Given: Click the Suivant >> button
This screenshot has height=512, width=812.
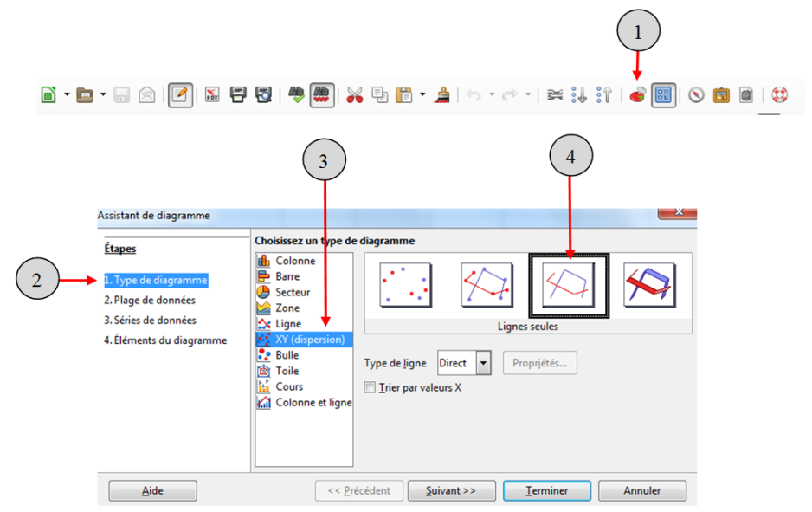Looking at the screenshot, I should pyautogui.click(x=451, y=490).
